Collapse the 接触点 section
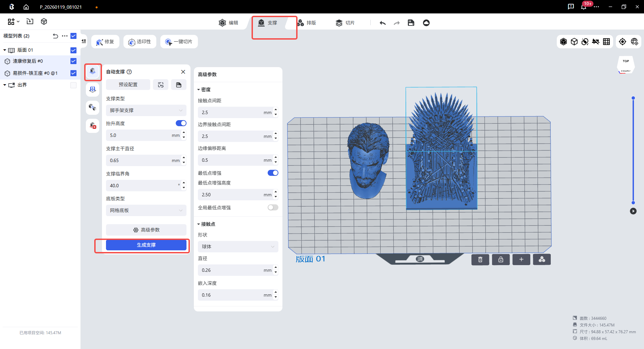The width and height of the screenshot is (644, 349). click(199, 224)
